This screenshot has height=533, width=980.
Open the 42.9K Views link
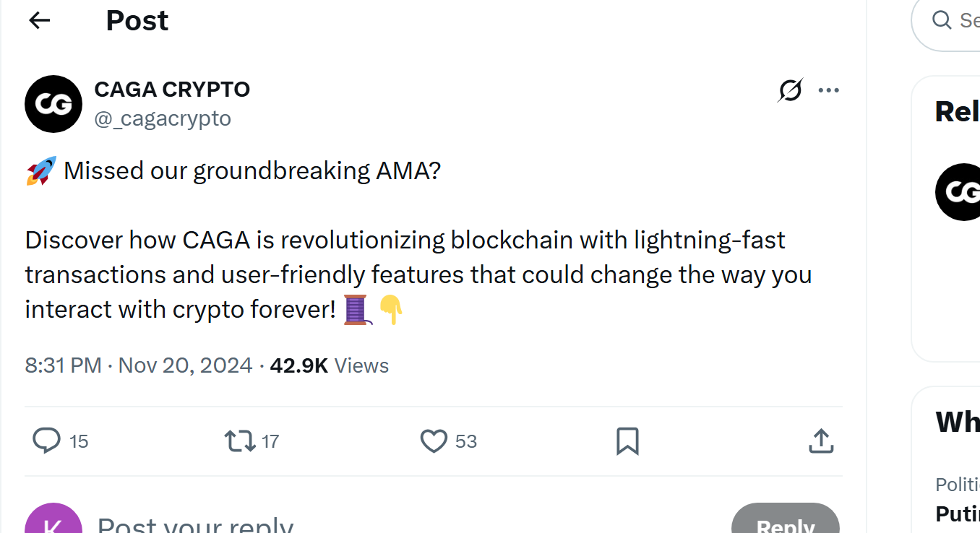click(x=329, y=365)
